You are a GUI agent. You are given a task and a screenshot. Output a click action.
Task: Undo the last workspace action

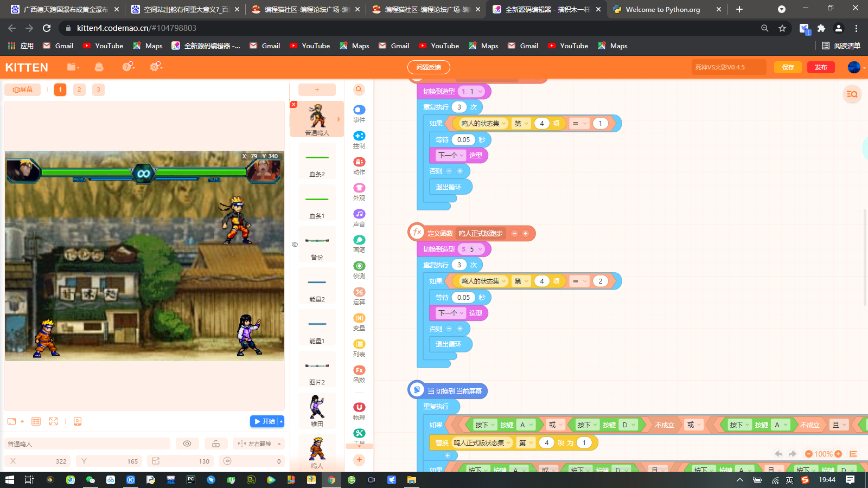click(x=778, y=454)
